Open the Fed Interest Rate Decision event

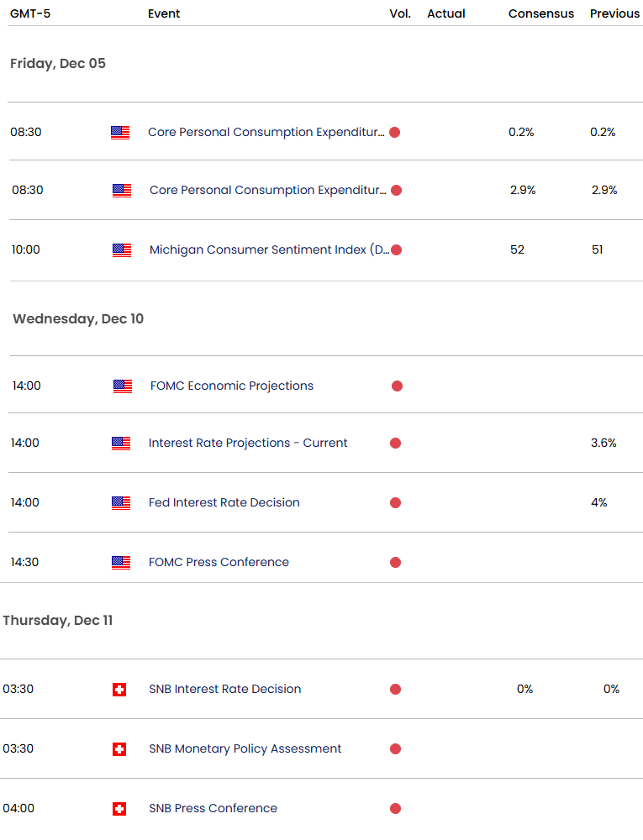tap(224, 503)
